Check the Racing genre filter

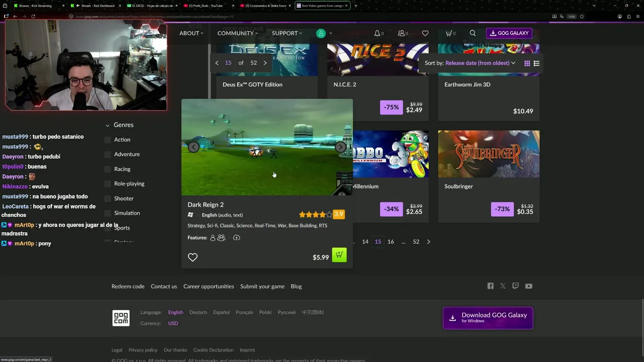coord(107,169)
